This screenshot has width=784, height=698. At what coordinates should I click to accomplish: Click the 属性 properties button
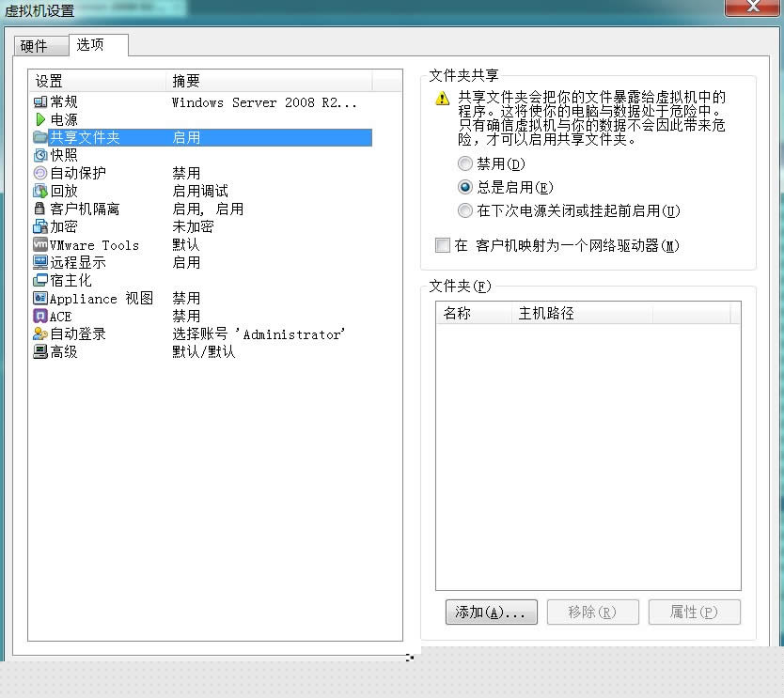coord(695,612)
